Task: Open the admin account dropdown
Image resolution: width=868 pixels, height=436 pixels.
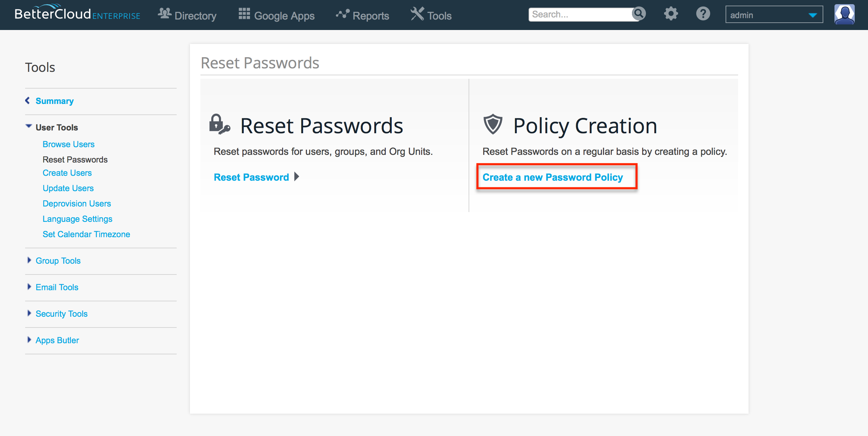Action: [774, 15]
